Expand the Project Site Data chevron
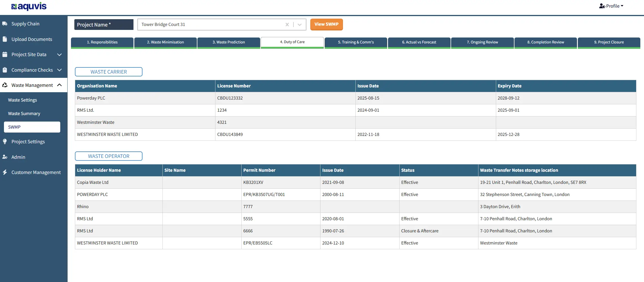This screenshot has width=644, height=282. click(59, 55)
